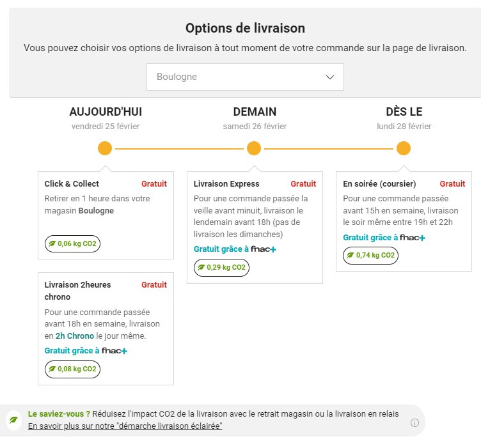Click the 0,74 kg CO2 badge
The height and width of the screenshot is (448, 481).
click(x=371, y=255)
